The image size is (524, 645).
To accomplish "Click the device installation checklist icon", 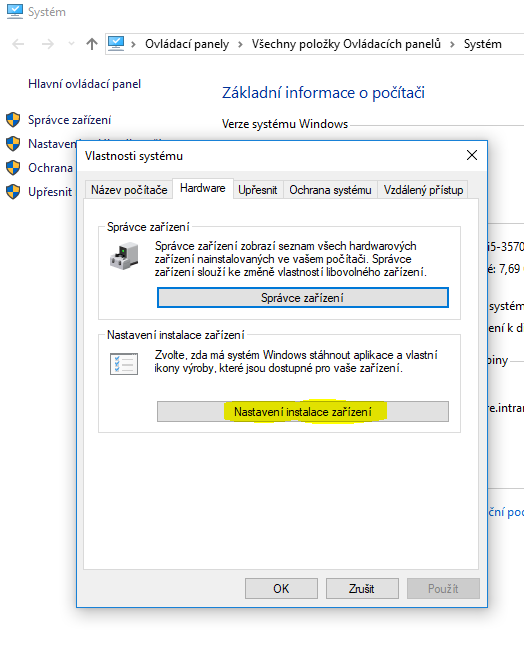I will click(x=124, y=364).
